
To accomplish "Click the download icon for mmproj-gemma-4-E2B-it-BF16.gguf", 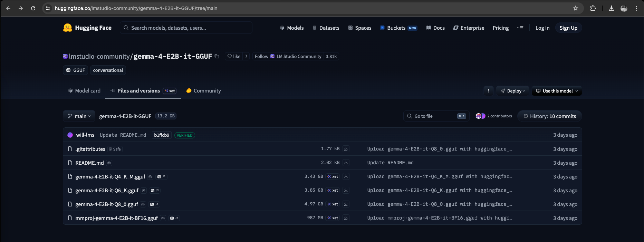I will (346, 218).
